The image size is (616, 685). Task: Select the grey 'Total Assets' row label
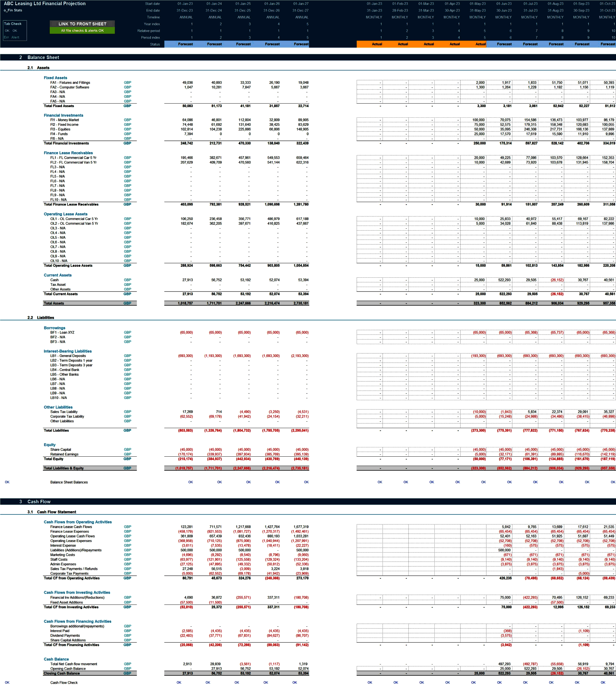[54, 303]
